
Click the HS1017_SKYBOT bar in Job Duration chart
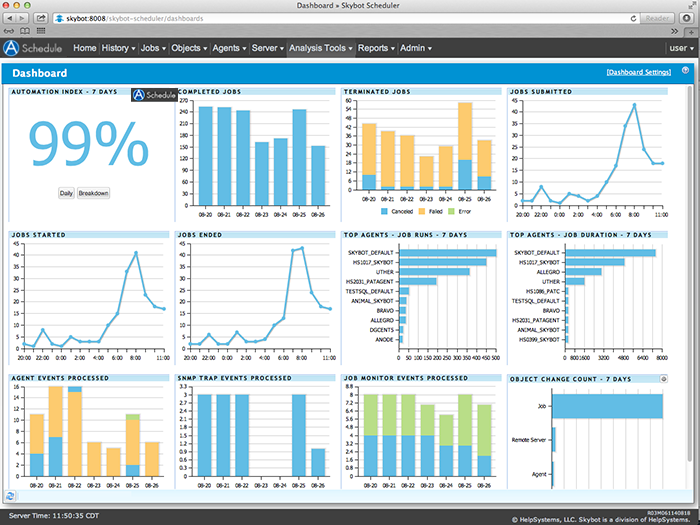[x=595, y=262]
